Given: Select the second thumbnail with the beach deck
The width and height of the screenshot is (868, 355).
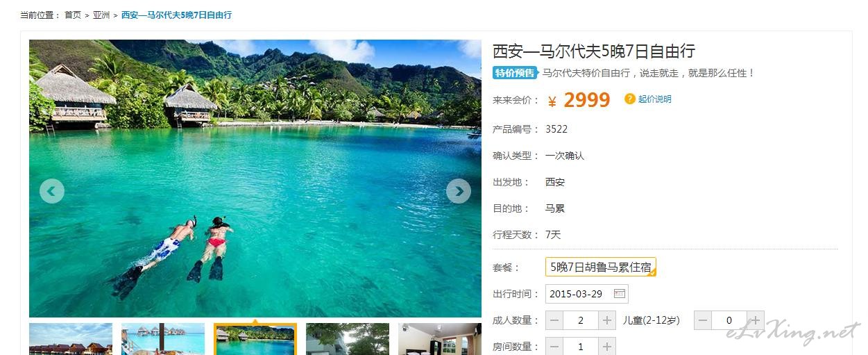Looking at the screenshot, I should coord(163,339).
